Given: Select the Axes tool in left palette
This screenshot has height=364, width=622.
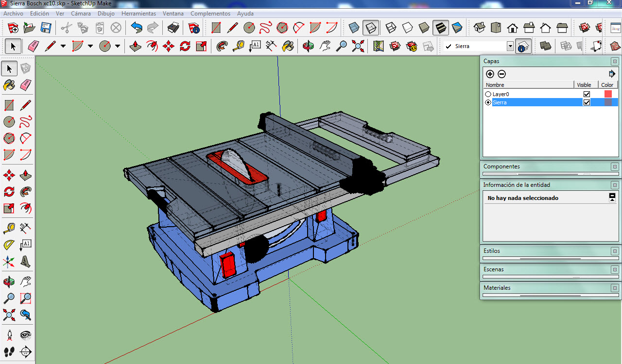Looking at the screenshot, I should [9, 262].
